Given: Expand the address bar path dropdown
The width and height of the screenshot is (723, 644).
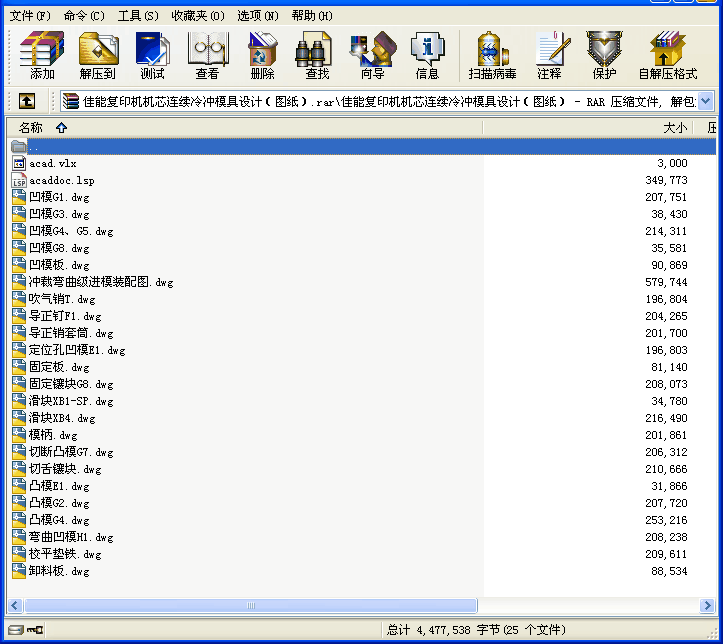Looking at the screenshot, I should pos(706,101).
